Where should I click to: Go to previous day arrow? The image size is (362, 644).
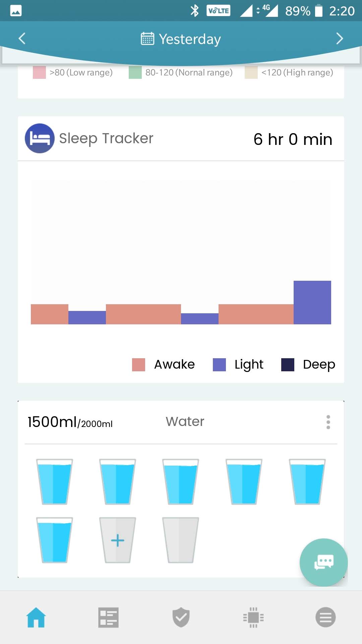point(22,39)
